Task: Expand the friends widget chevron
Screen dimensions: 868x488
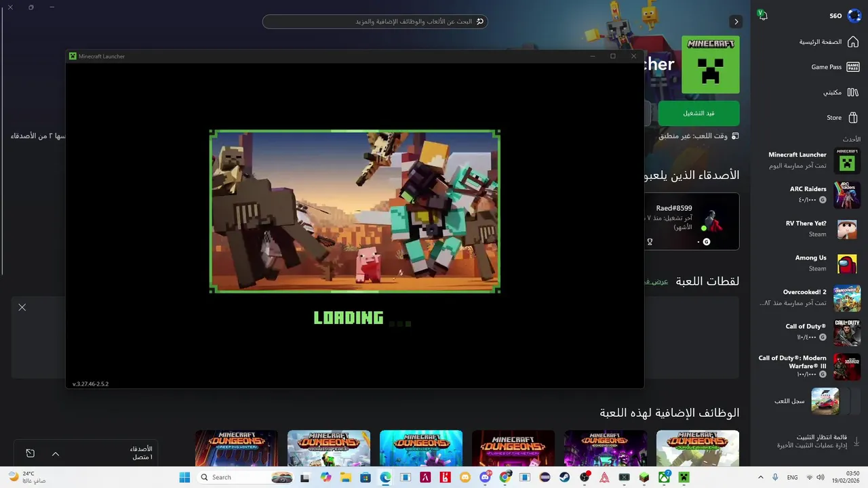Action: pyautogui.click(x=56, y=453)
